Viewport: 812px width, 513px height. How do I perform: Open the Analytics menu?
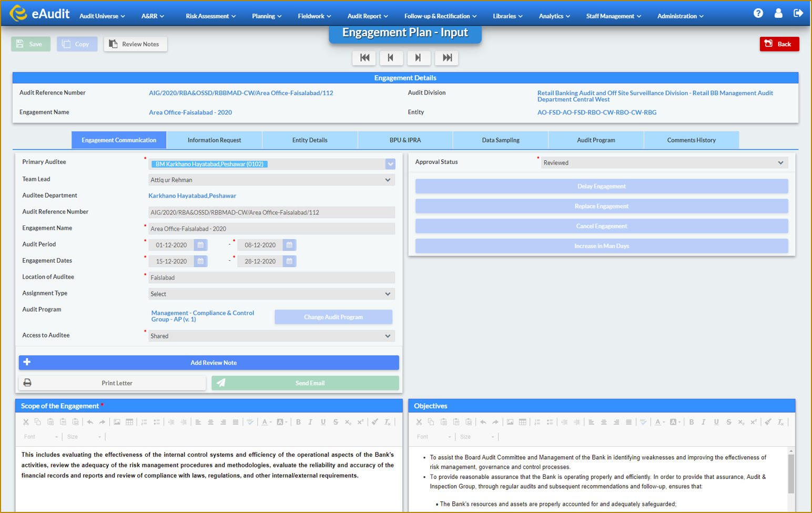554,16
